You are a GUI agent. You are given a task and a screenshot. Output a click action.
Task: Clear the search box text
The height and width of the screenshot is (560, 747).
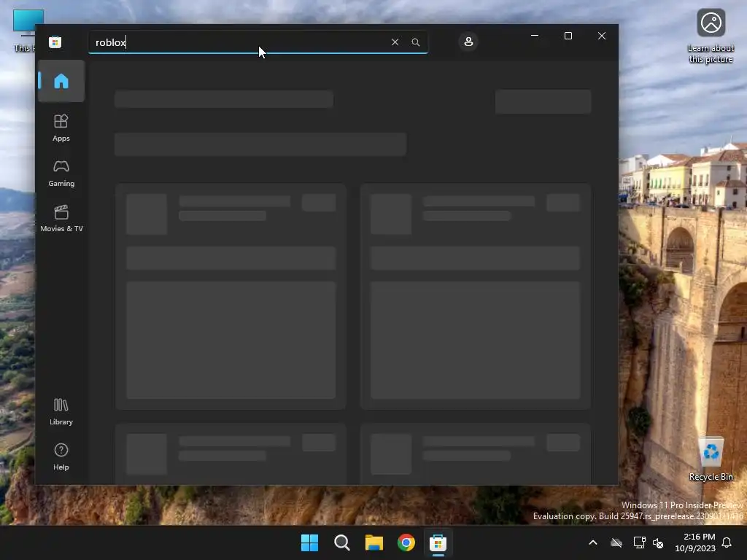pos(395,42)
